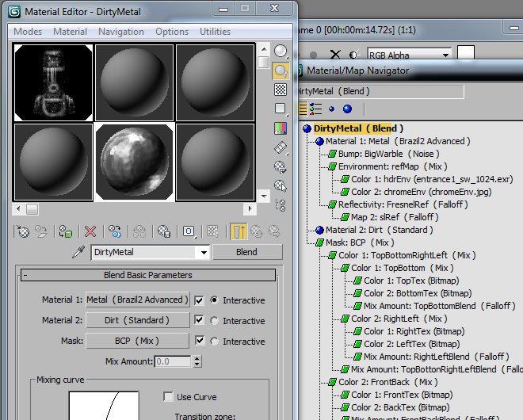Image resolution: width=523 pixels, height=420 pixels.
Task: Toggle the checkered Background icon
Action: [281, 90]
